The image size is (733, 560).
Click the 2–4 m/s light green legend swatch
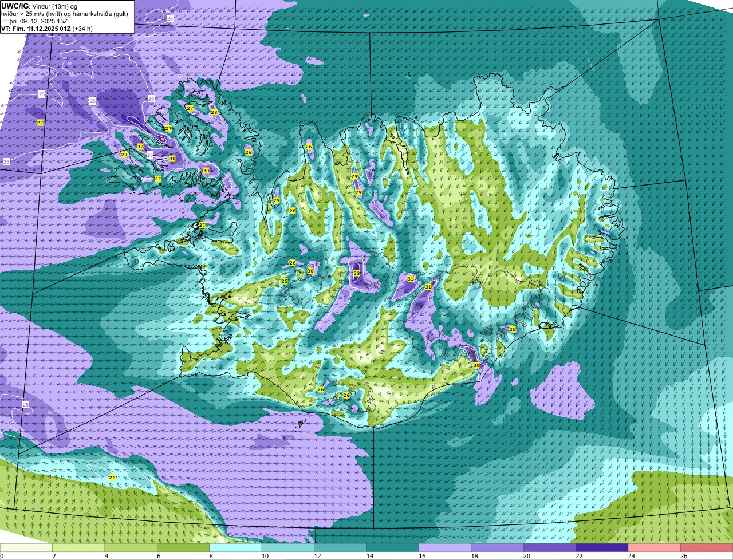pos(79,548)
